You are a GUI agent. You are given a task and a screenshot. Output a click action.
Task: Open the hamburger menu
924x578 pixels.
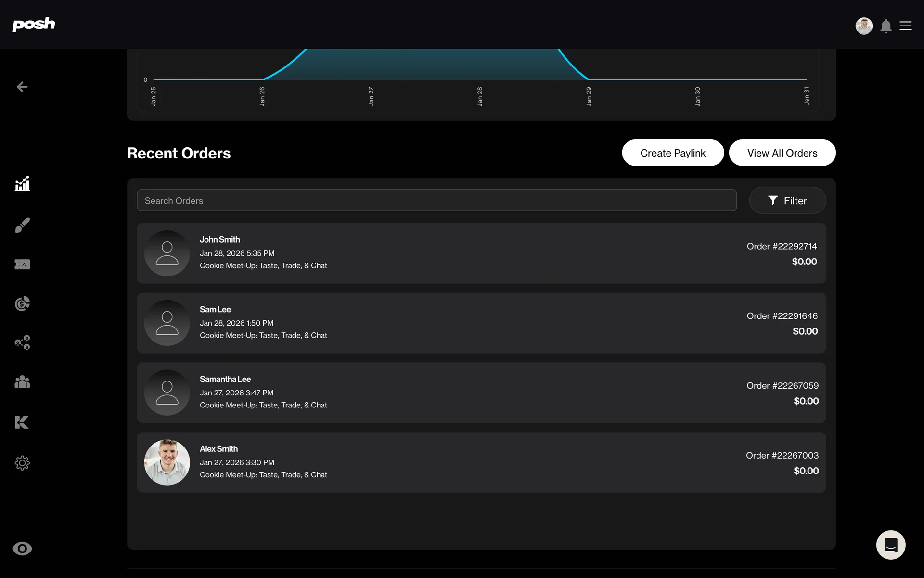click(906, 26)
